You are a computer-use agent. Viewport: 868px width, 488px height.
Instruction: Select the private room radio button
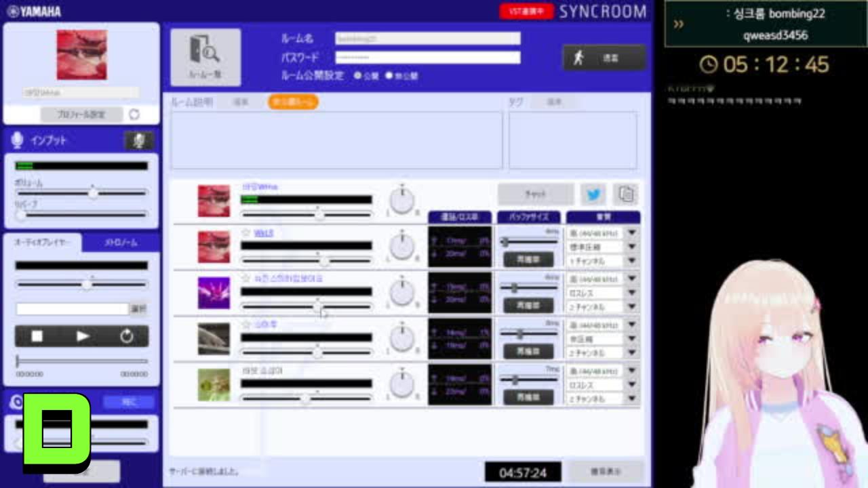[389, 76]
